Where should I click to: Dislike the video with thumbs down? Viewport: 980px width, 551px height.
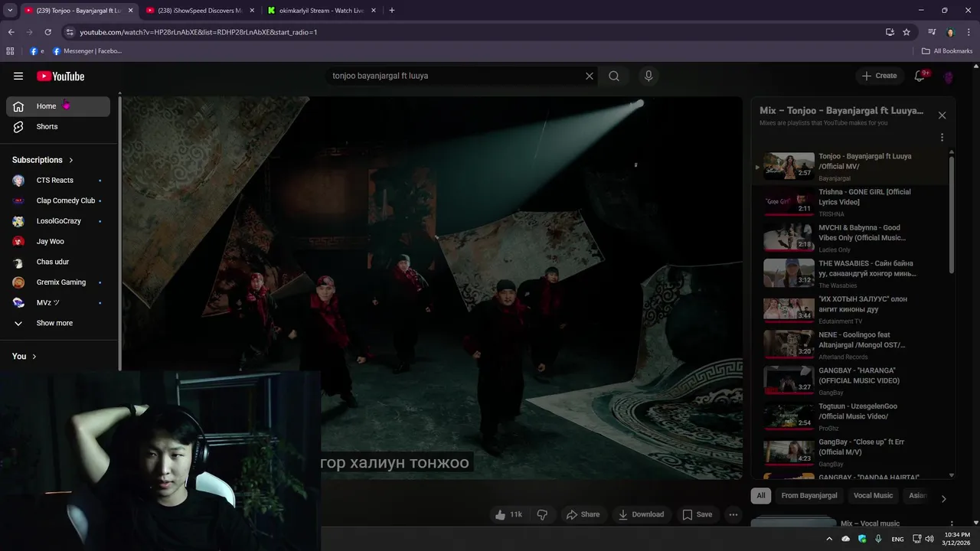point(542,514)
